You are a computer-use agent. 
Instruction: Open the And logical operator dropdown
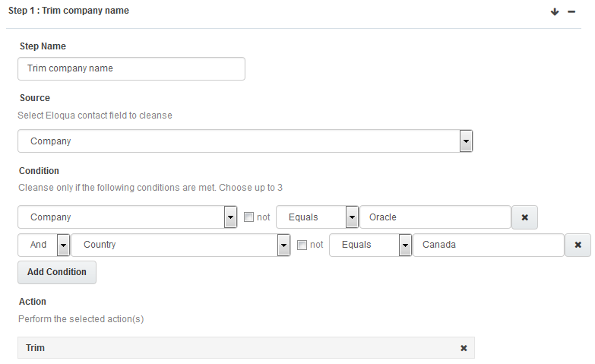point(63,245)
